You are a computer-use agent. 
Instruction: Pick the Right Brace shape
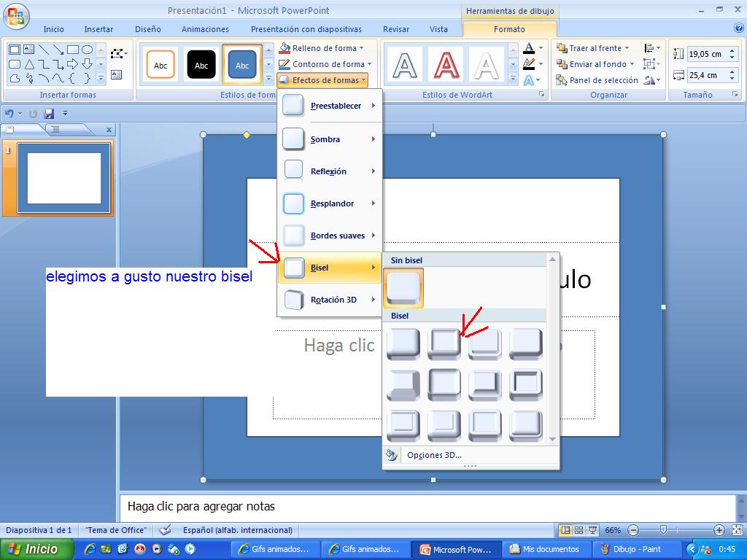[x=87, y=78]
